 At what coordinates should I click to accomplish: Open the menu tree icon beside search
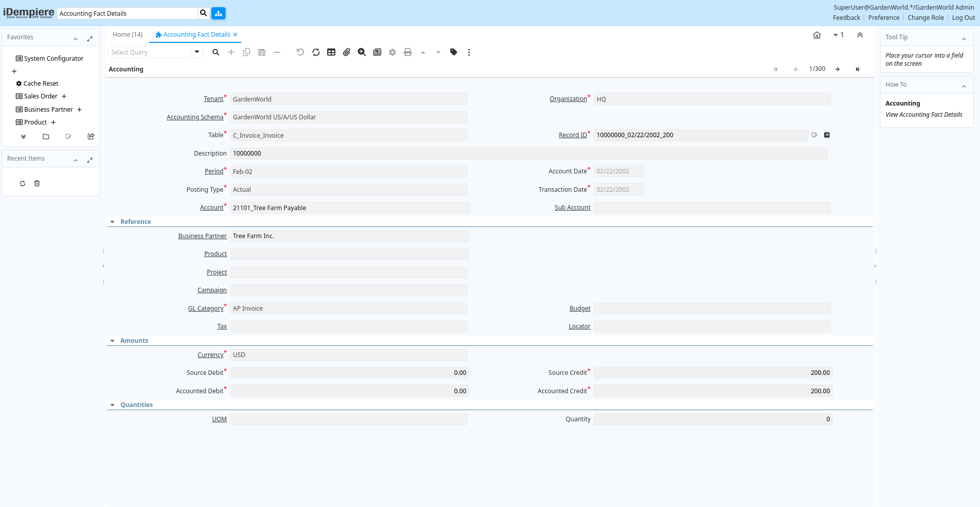pyautogui.click(x=218, y=13)
